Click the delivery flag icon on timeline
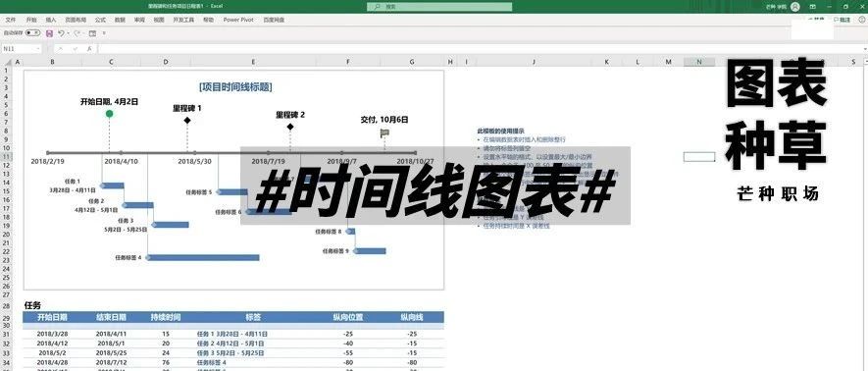Screen dimensions: 868x371 click(384, 132)
